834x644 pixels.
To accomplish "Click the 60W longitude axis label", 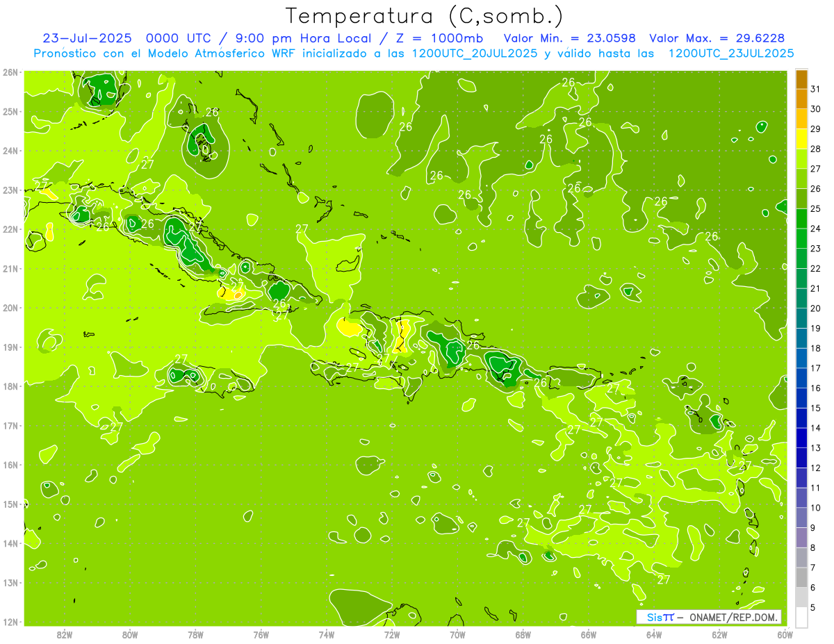I will click(785, 634).
